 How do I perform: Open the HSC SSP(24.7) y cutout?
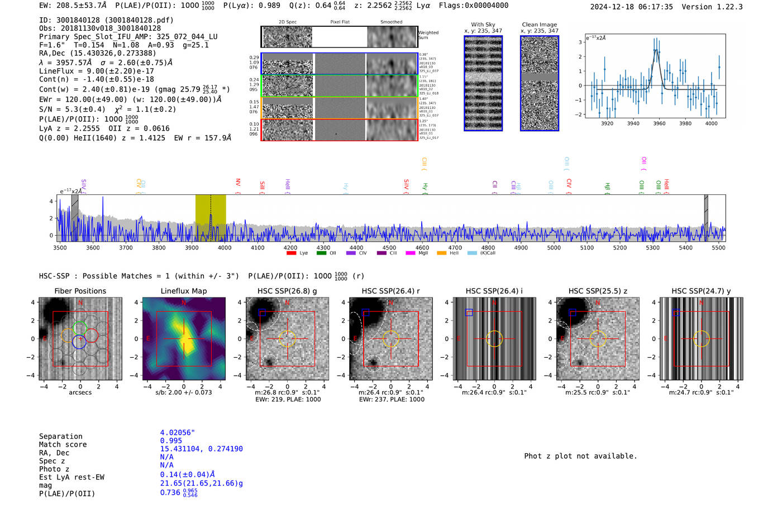pos(702,339)
